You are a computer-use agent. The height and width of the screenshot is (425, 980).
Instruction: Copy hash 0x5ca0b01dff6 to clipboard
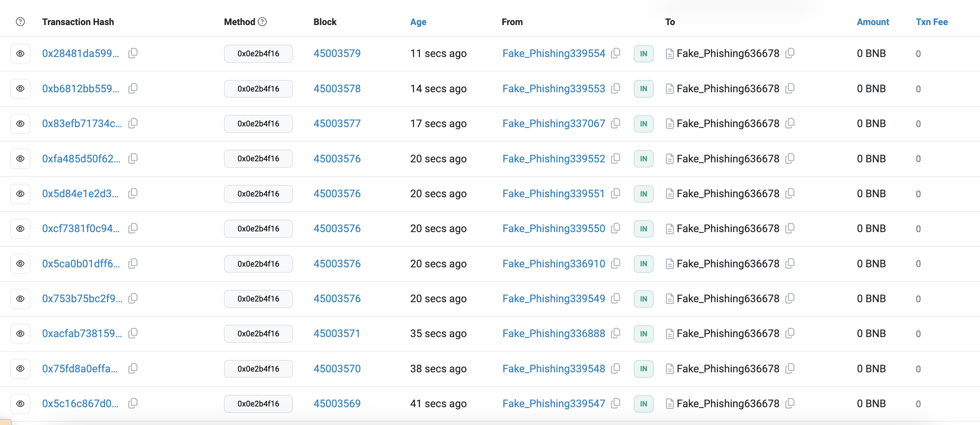click(133, 263)
